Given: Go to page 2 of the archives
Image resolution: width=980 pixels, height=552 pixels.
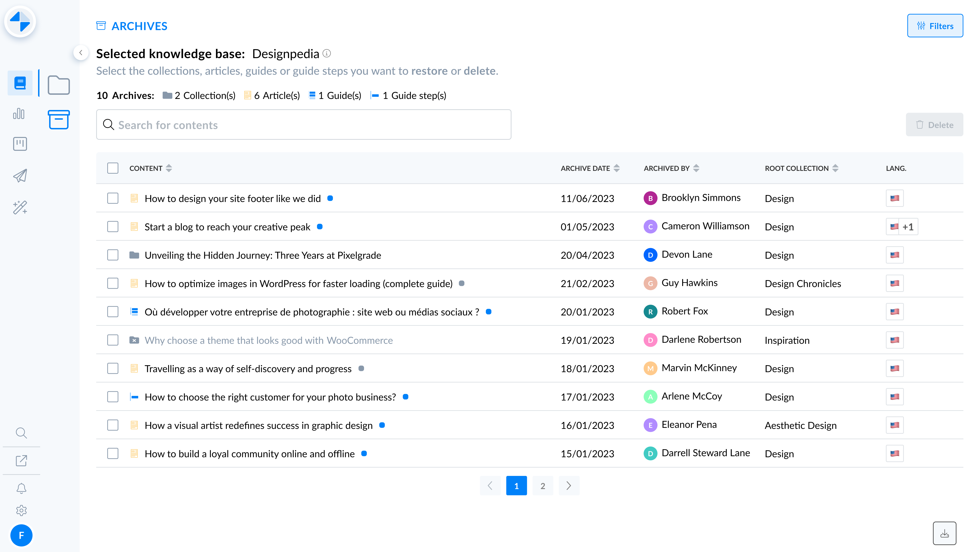Looking at the screenshot, I should [x=543, y=485].
